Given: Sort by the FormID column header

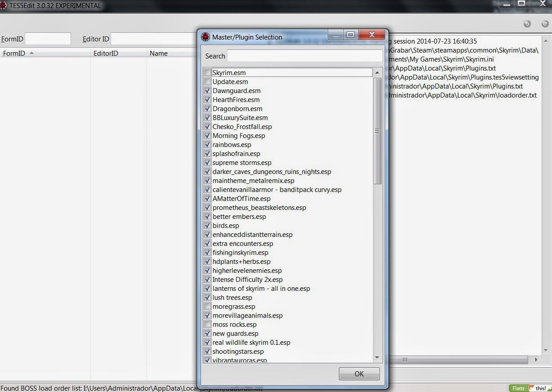Looking at the screenshot, I should coord(14,53).
